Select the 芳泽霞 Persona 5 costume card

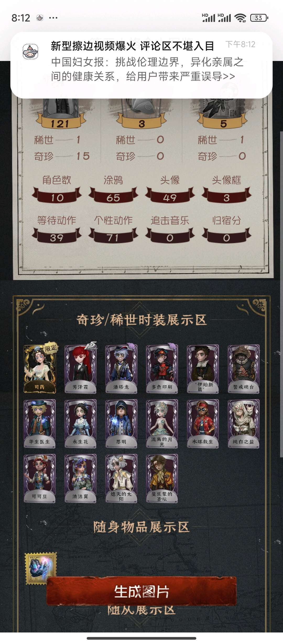(x=80, y=369)
